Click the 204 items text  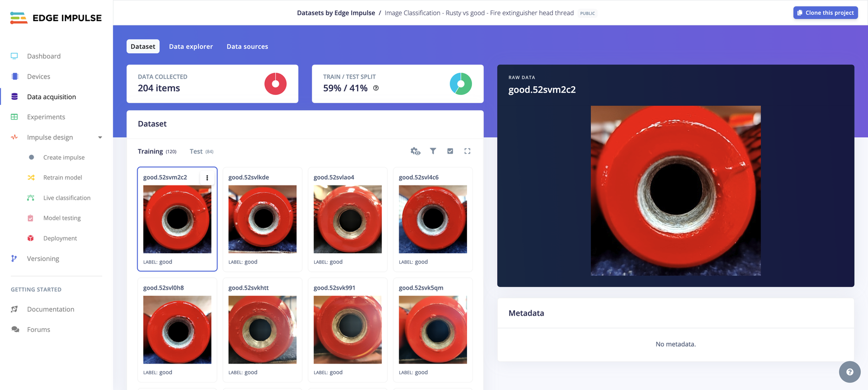pos(159,88)
